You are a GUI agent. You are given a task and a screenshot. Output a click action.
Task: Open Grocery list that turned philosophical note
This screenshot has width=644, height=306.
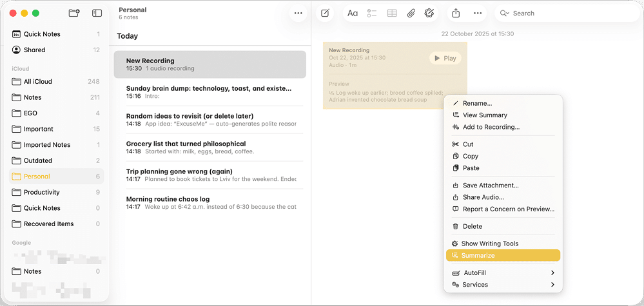(x=210, y=148)
